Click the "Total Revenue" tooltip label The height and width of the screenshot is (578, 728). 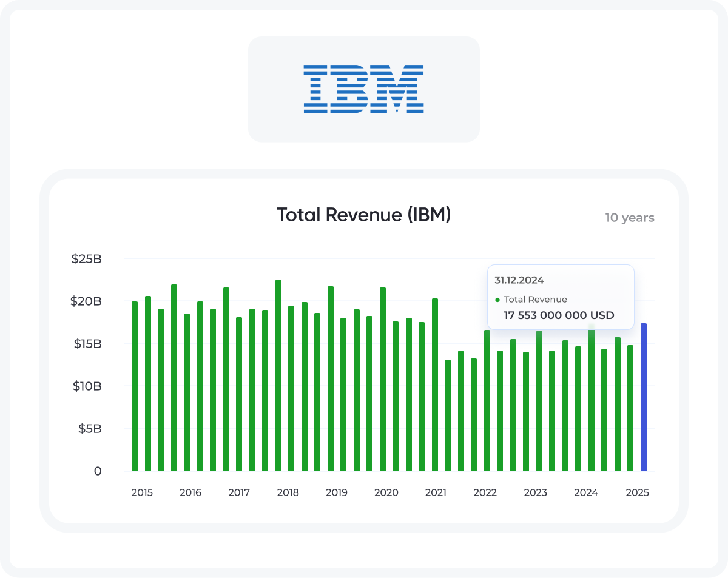[536, 300]
